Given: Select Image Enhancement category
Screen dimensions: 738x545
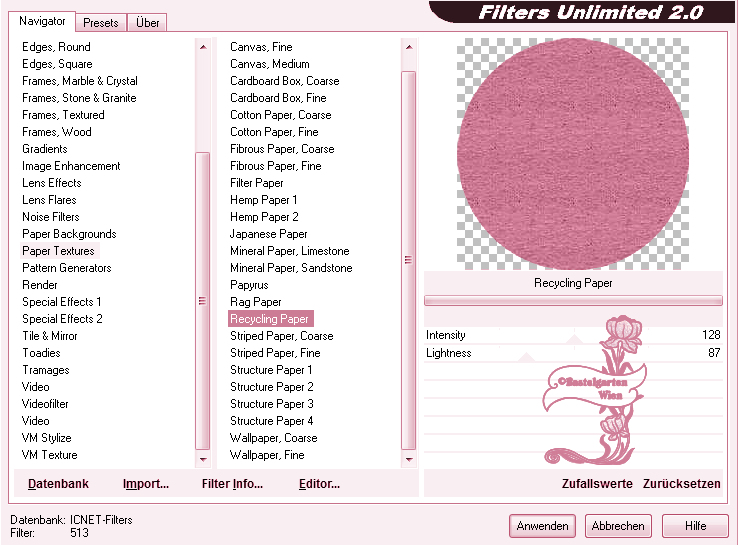Looking at the screenshot, I should coord(71,166).
